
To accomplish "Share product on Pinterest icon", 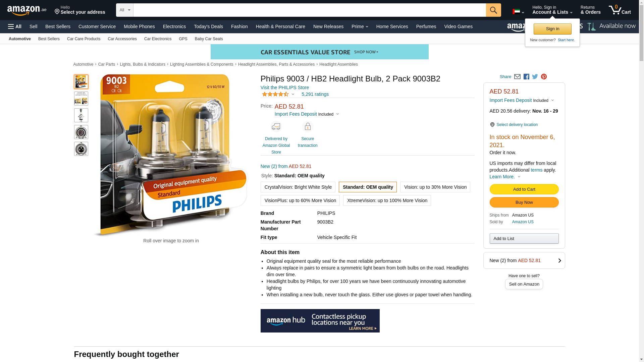I will pyautogui.click(x=544, y=77).
